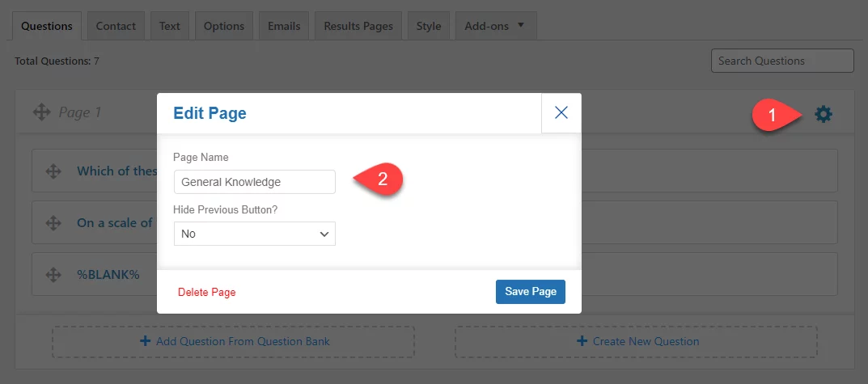Click the Save Page button
Screen dimensions: 868x384
tap(531, 292)
